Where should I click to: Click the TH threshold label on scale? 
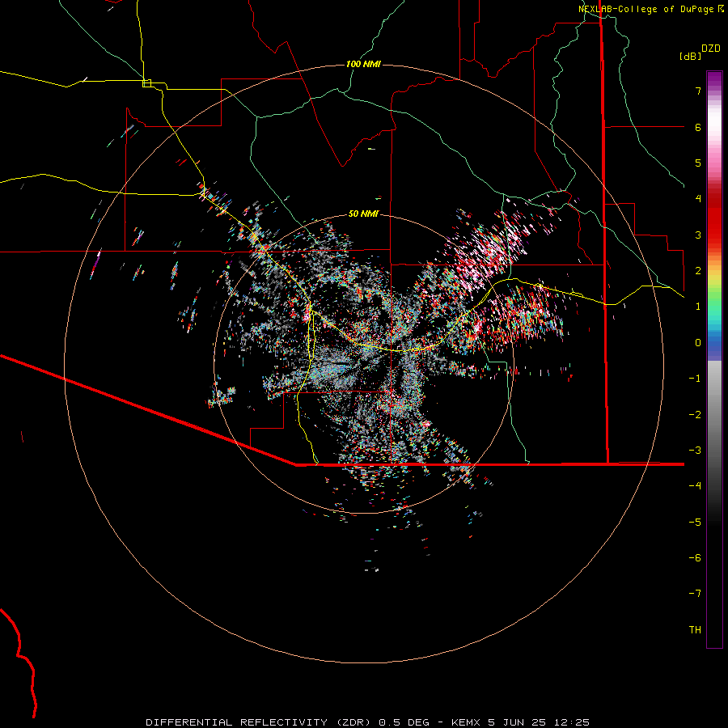(x=695, y=630)
